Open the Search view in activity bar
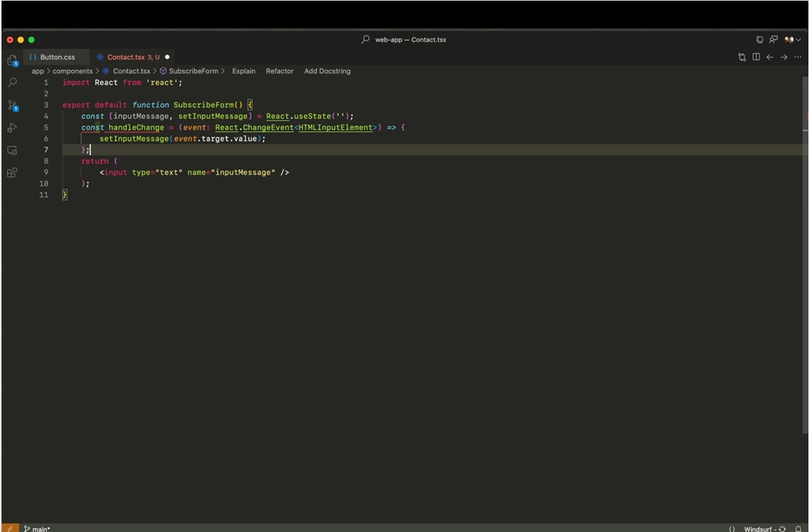This screenshot has height=532, width=810. pos(12,83)
